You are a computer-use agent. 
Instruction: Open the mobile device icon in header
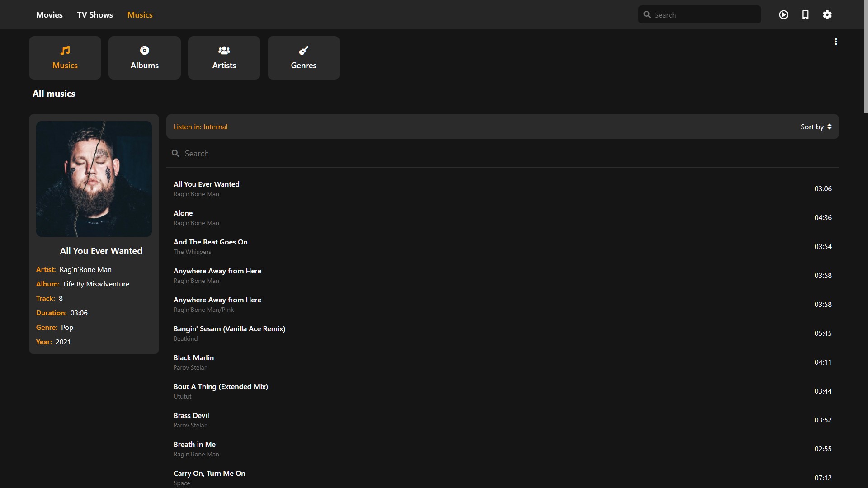805,15
